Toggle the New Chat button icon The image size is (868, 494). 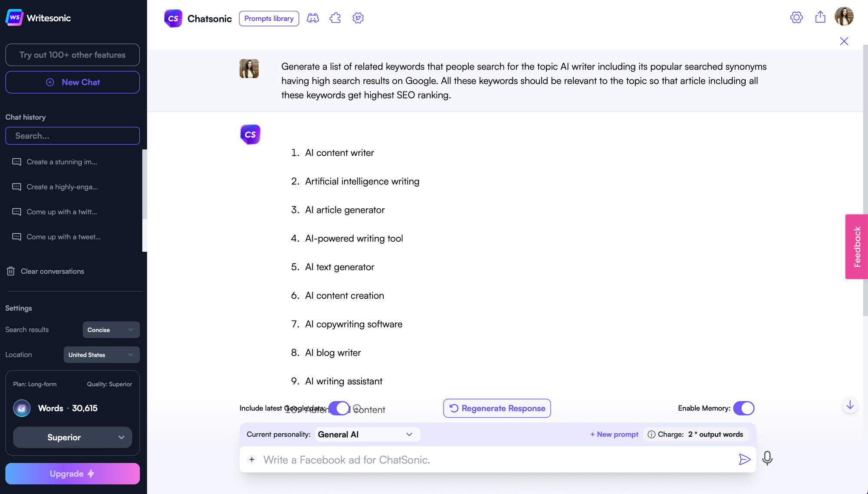click(x=50, y=82)
